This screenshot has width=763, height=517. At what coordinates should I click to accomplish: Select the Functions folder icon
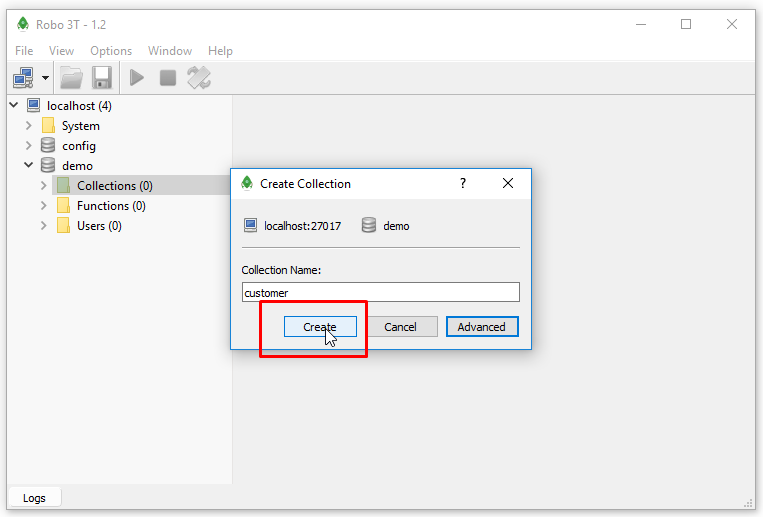click(x=63, y=205)
